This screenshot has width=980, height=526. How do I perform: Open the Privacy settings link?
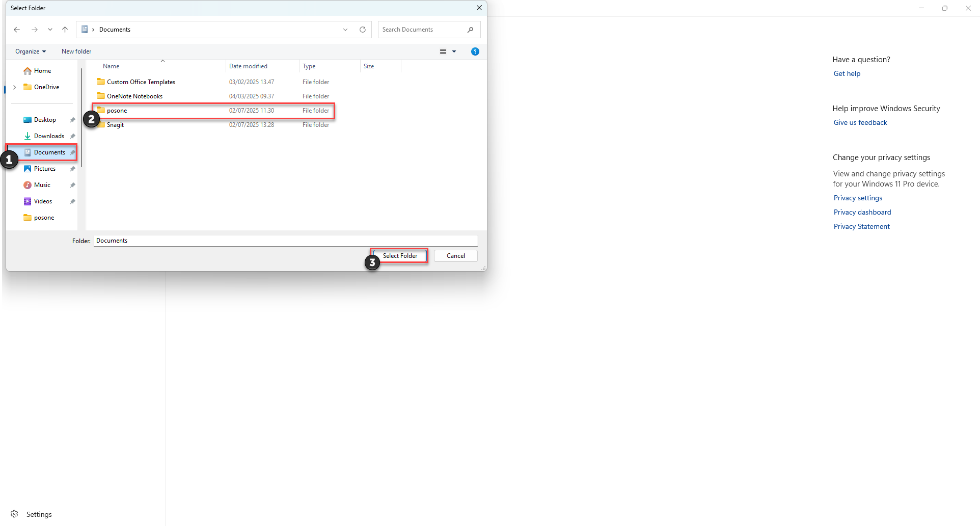click(858, 198)
